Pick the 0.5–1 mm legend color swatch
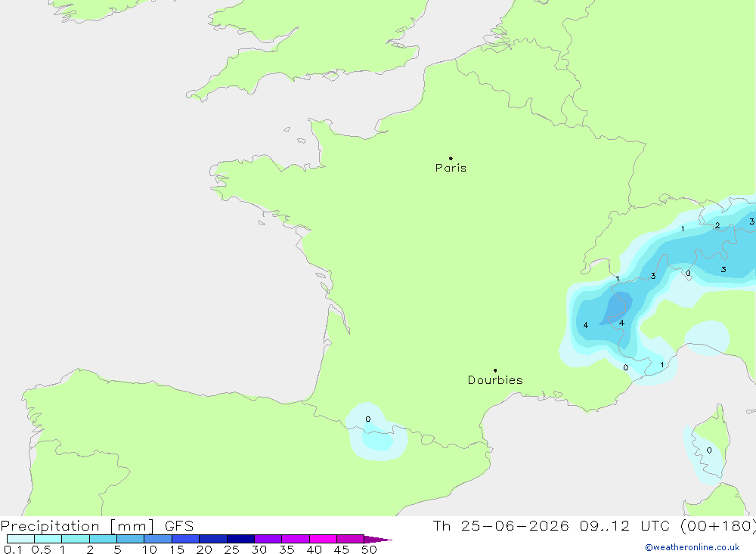 tap(48, 539)
